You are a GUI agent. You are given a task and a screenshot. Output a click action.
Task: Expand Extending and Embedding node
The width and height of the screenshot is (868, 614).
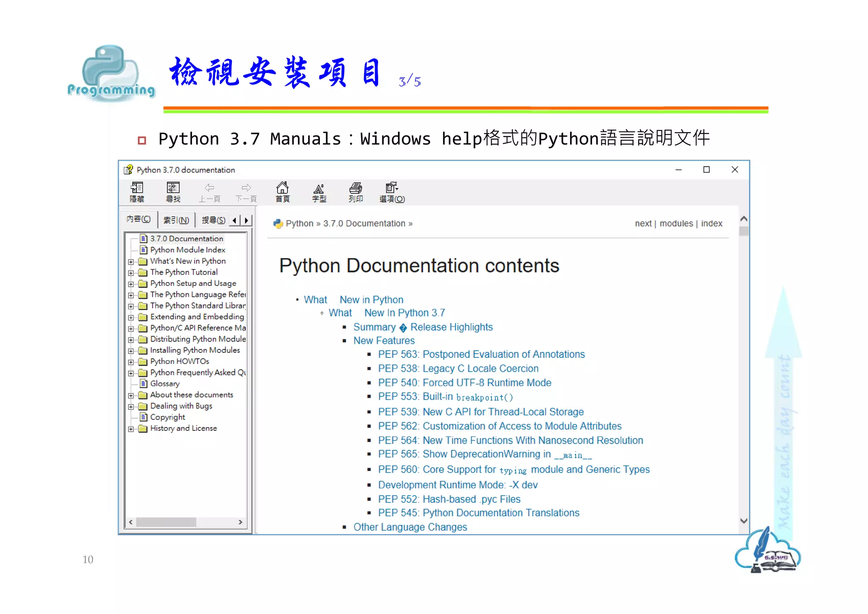pyautogui.click(x=131, y=317)
